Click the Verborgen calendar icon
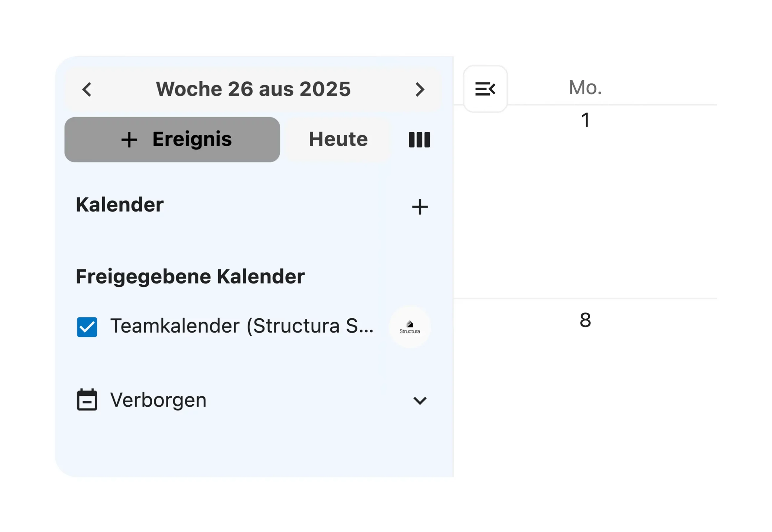This screenshot has height=532, width=772. coord(87,400)
